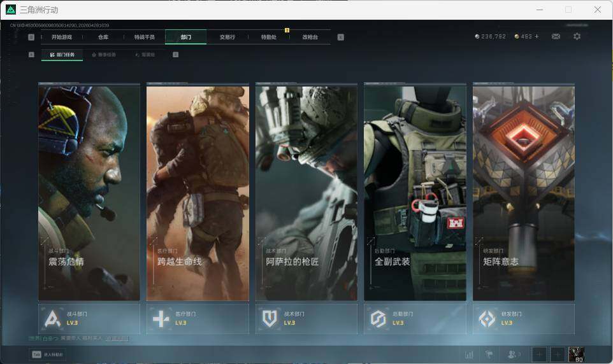Click the 研发部门 LV.3 panel
The width and height of the screenshot is (613, 364).
(x=524, y=319)
